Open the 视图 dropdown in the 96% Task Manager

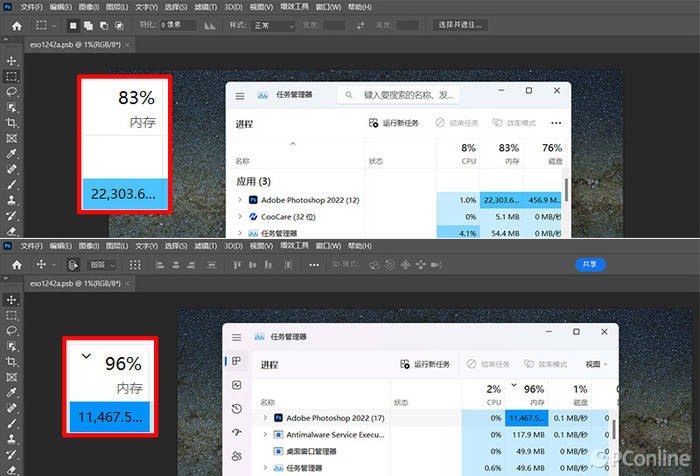coord(596,364)
